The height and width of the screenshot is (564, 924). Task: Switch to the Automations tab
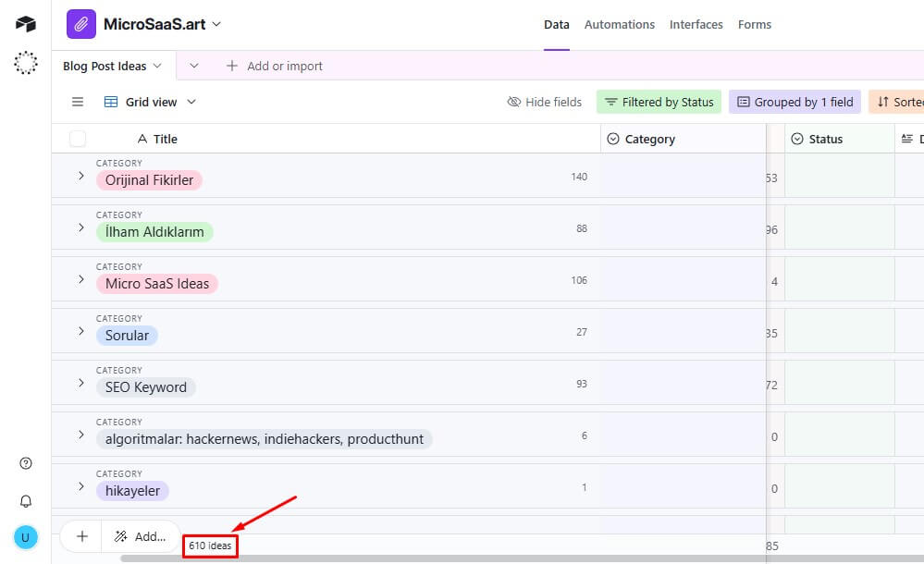click(x=619, y=25)
